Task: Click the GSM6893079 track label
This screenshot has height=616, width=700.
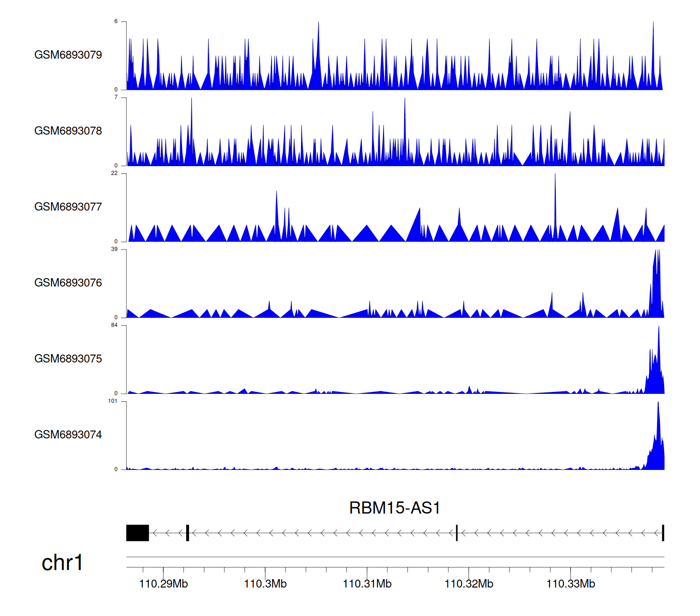Action: click(68, 55)
